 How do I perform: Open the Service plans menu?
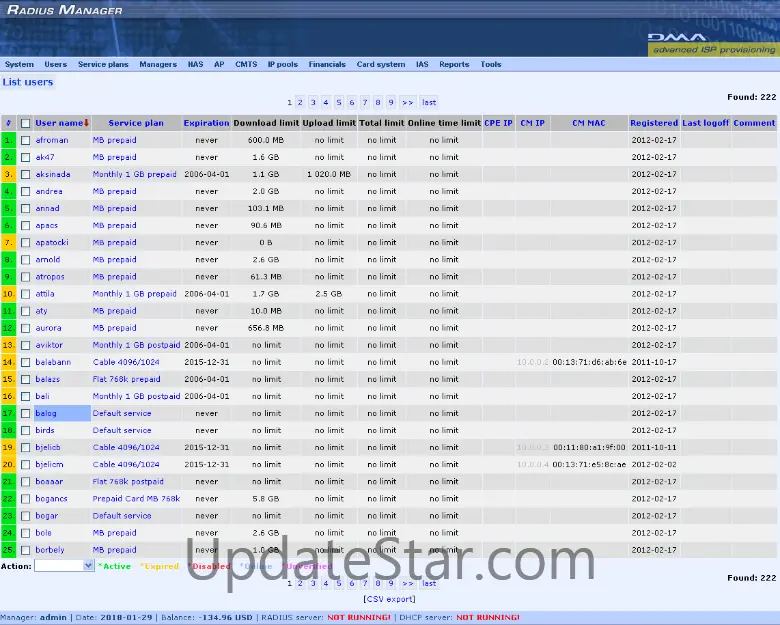(x=103, y=64)
